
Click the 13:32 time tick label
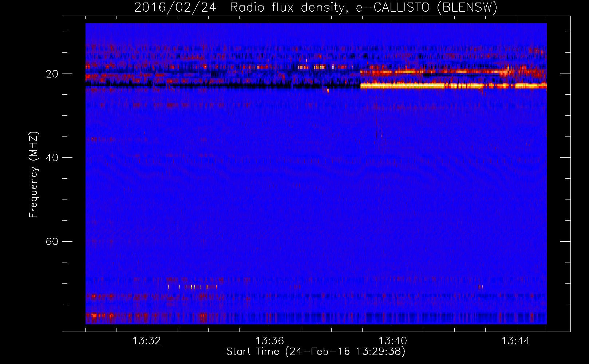[147, 341]
